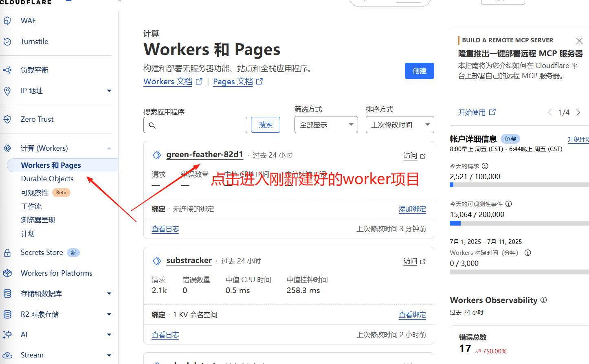The width and height of the screenshot is (589, 364).
Task: Click 查看日志 on green-feather-82d1 card
Action: click(165, 229)
